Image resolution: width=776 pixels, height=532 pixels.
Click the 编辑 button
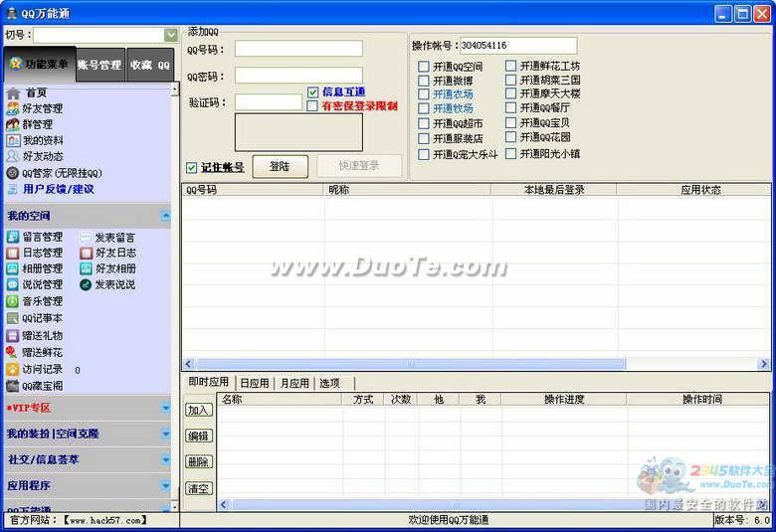coord(199,436)
